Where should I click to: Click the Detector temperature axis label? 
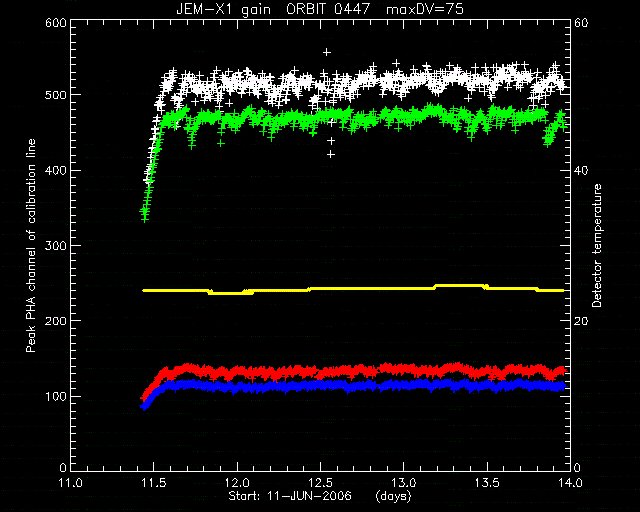pos(596,245)
